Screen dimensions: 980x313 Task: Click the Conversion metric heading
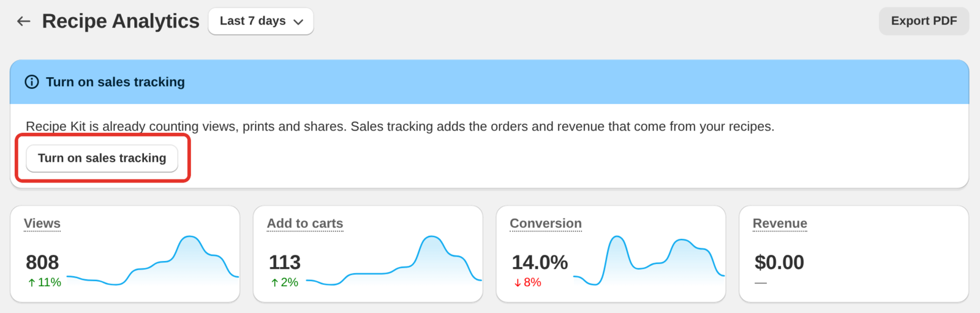point(546,224)
